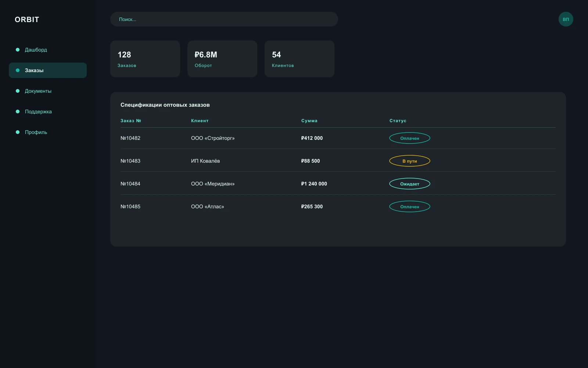Click the Ожидает status badge

[x=410, y=184]
